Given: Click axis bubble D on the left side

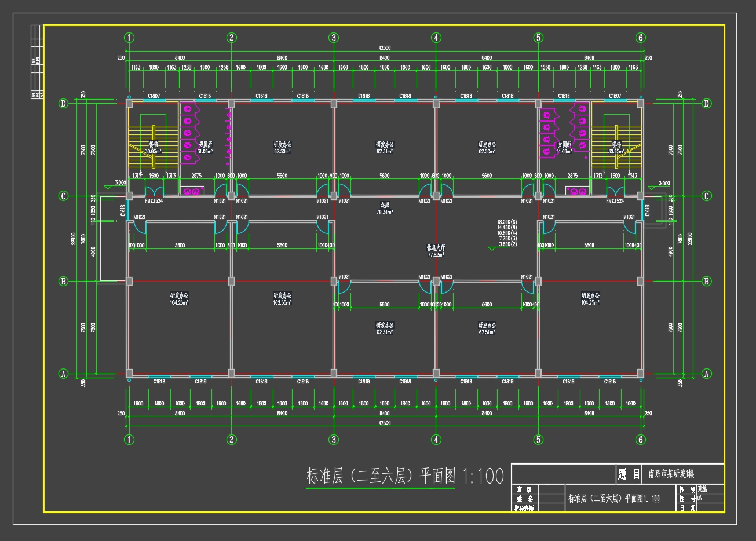Looking at the screenshot, I should (64, 104).
